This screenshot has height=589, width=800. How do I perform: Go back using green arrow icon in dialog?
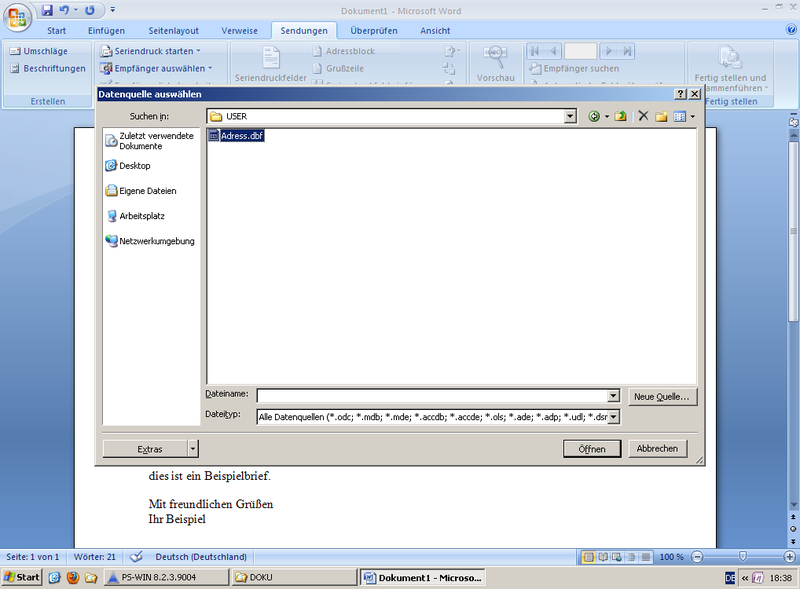tap(593, 116)
